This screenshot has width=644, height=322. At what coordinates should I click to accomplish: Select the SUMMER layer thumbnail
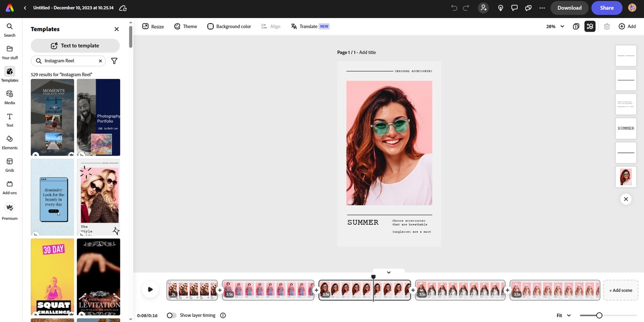(626, 128)
